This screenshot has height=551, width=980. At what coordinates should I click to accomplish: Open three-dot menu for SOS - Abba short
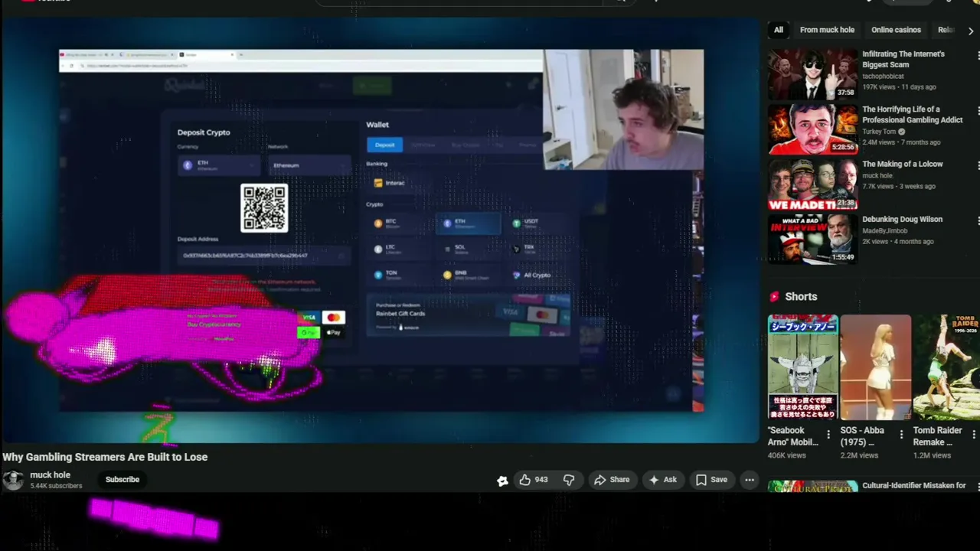901,435
